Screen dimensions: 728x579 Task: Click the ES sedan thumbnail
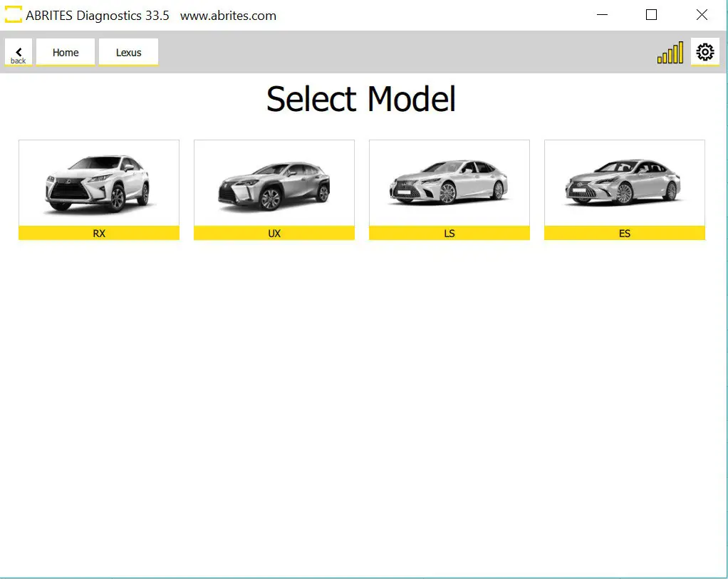[x=624, y=184]
